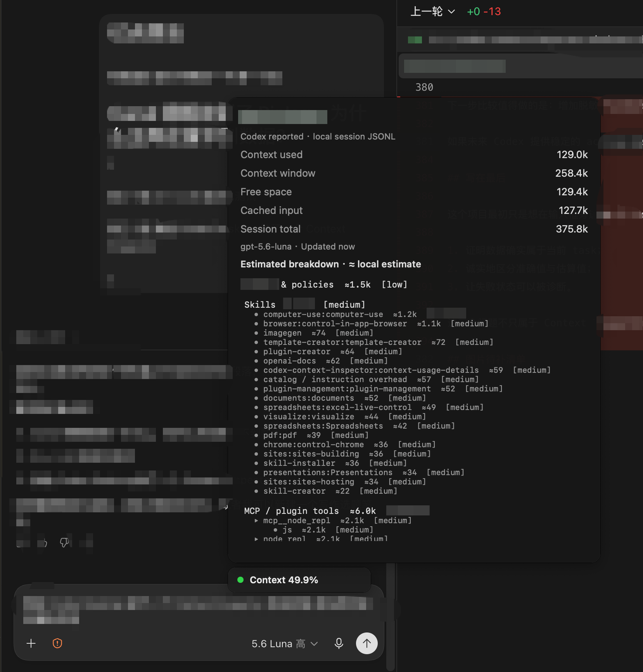This screenshot has width=643, height=672.
Task: Click the plus attach button
Action: click(x=31, y=644)
